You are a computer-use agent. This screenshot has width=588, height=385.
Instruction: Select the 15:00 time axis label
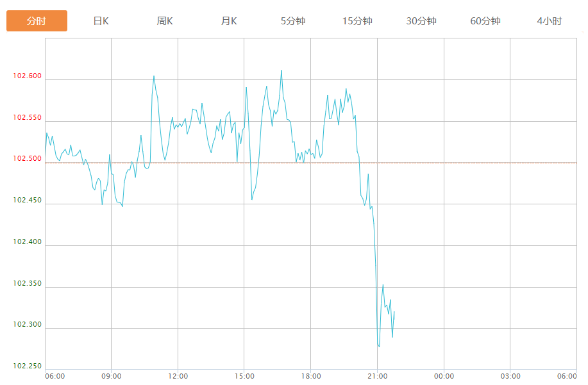point(244,376)
